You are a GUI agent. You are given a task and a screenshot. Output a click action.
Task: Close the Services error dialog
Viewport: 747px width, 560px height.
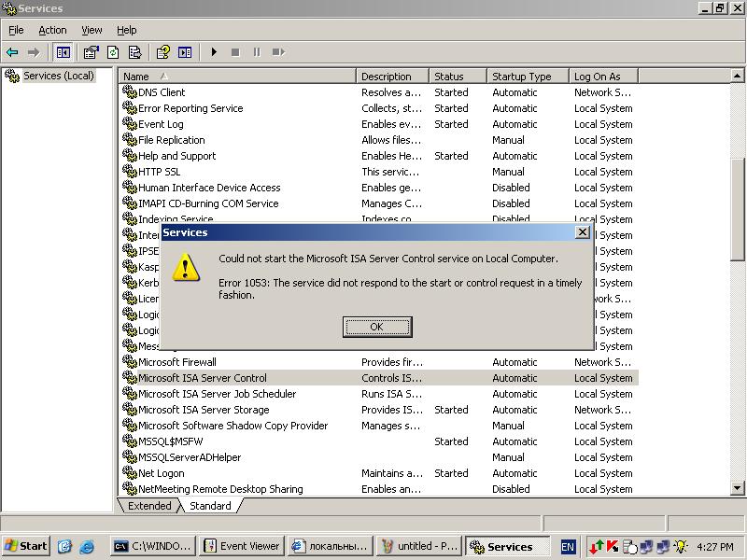[582, 232]
